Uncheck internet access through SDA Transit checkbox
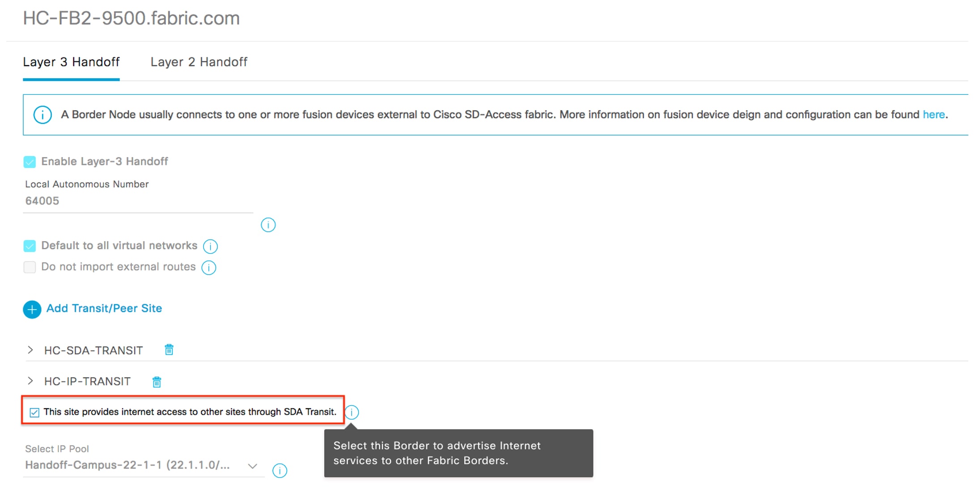 point(34,412)
